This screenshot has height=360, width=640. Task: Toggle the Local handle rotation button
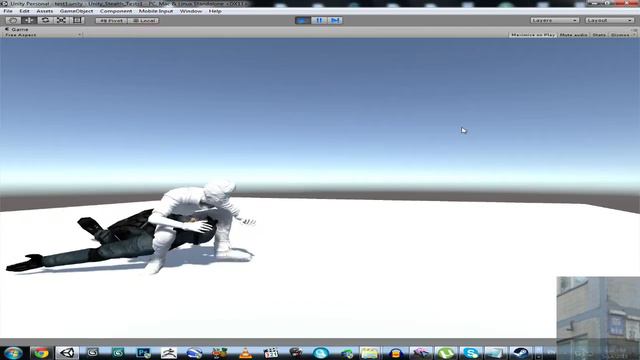point(143,20)
